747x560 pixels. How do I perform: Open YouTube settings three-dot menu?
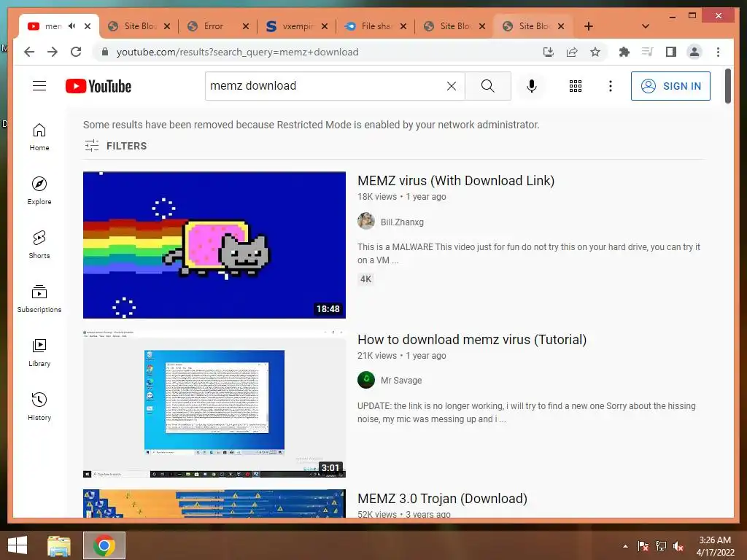(x=611, y=86)
